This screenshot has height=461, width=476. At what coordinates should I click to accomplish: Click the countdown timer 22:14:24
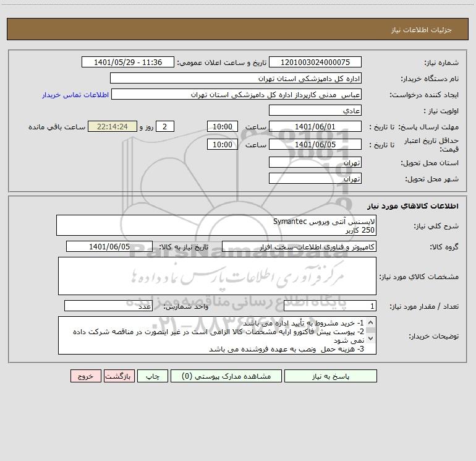[x=113, y=126]
